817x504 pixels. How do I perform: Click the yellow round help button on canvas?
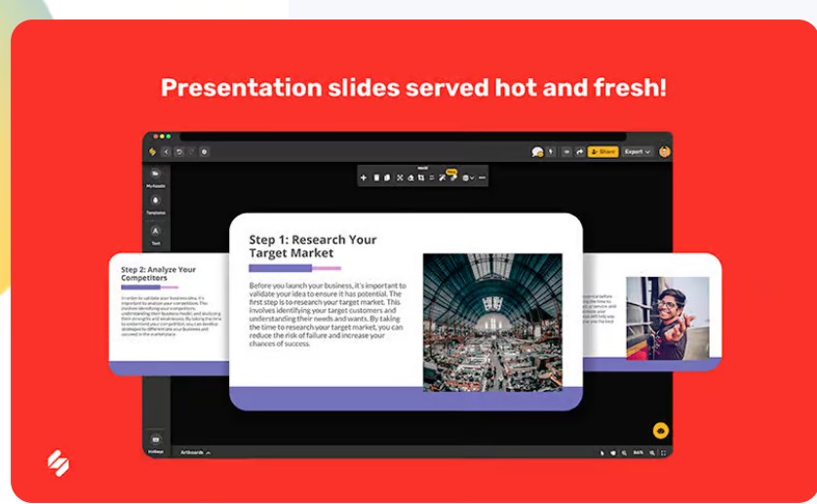click(x=661, y=431)
